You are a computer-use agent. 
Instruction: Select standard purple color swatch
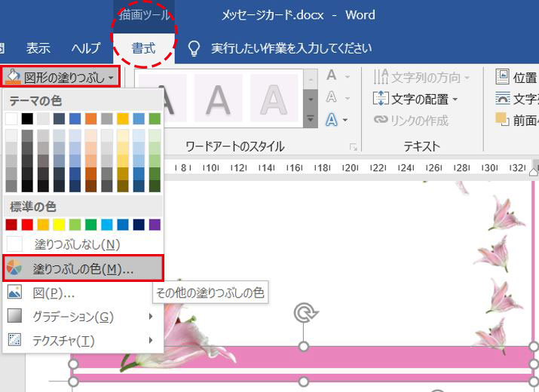tap(155, 225)
